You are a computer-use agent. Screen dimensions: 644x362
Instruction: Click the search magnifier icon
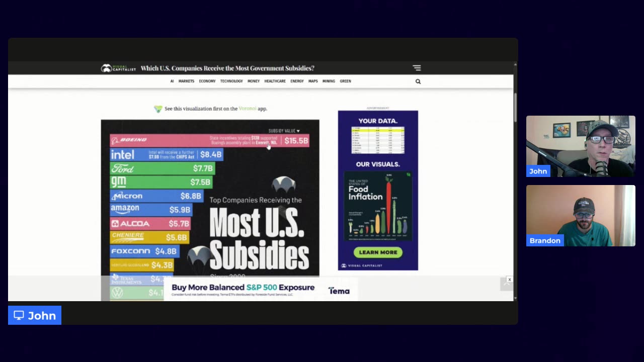pos(418,81)
